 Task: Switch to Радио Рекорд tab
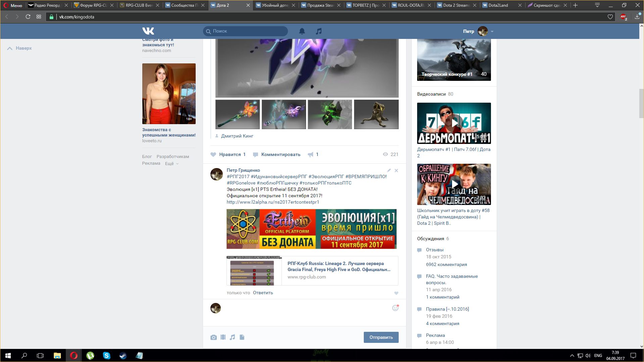(x=47, y=5)
